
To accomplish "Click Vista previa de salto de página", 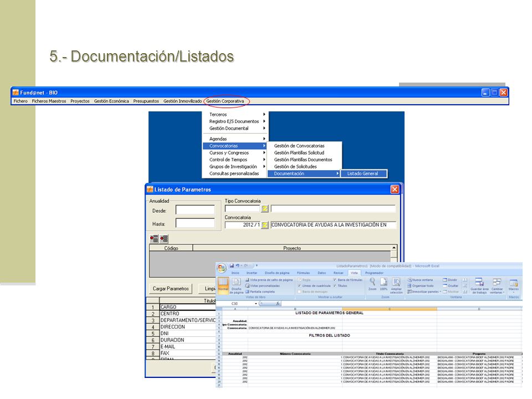I will [269, 280].
